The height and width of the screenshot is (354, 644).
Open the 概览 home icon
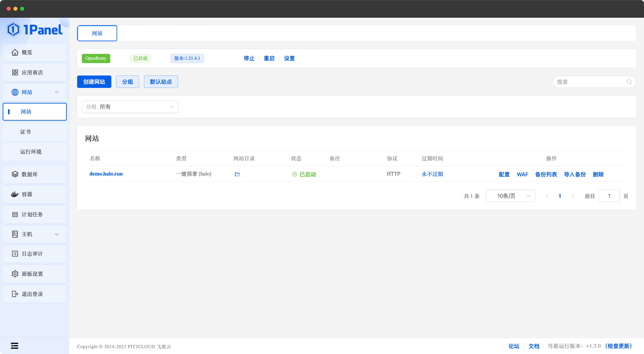coord(15,52)
